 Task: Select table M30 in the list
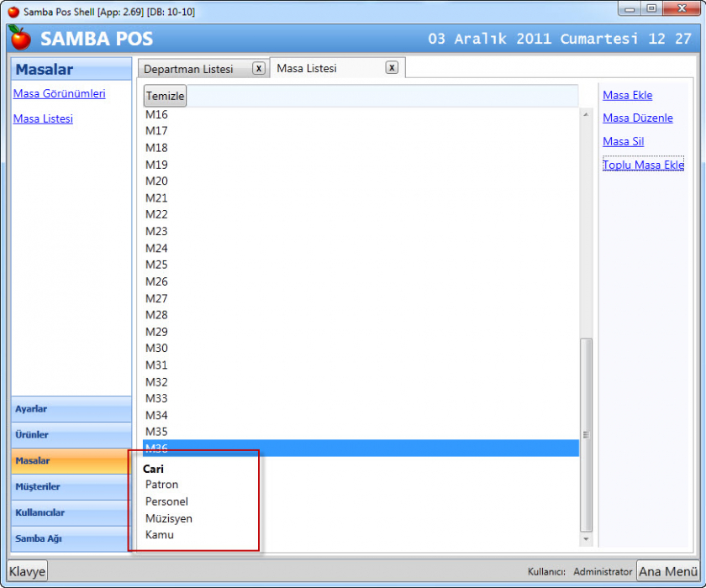[x=361, y=349]
